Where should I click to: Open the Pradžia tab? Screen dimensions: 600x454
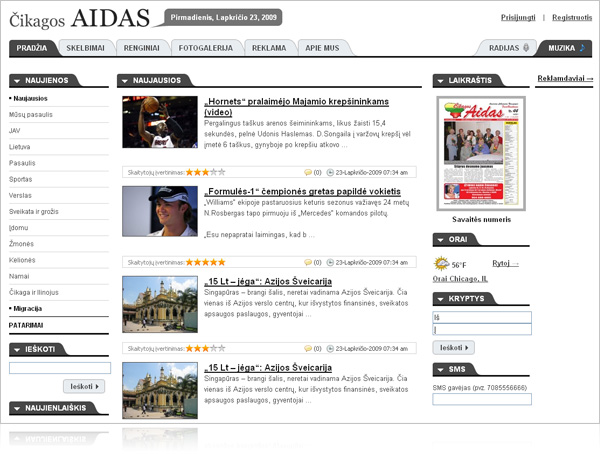(32, 48)
